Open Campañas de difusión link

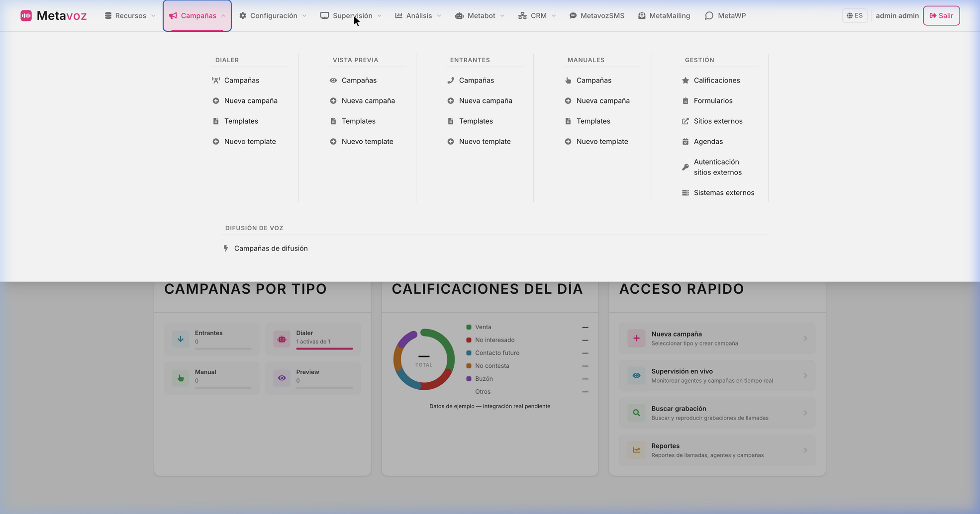(271, 249)
